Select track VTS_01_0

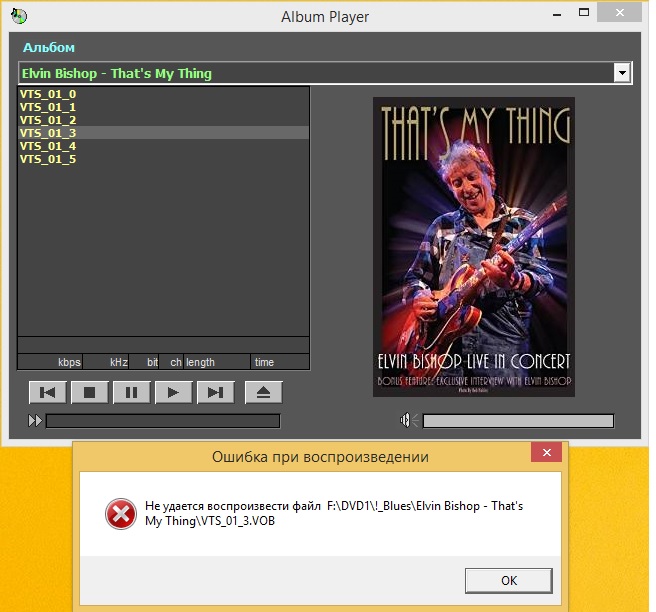[x=163, y=94]
